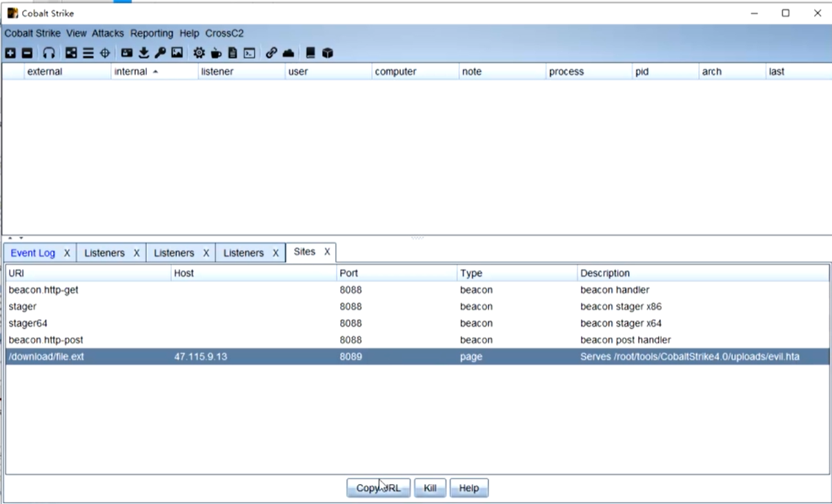This screenshot has height=504, width=832.
Task: Select the beacon.http-post site row
Action: [x=417, y=340]
